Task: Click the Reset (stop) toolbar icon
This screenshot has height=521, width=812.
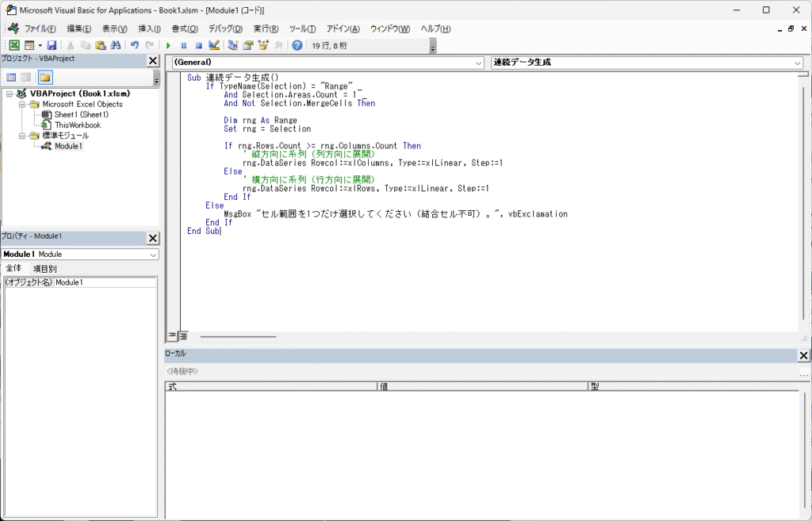Action: tap(198, 46)
